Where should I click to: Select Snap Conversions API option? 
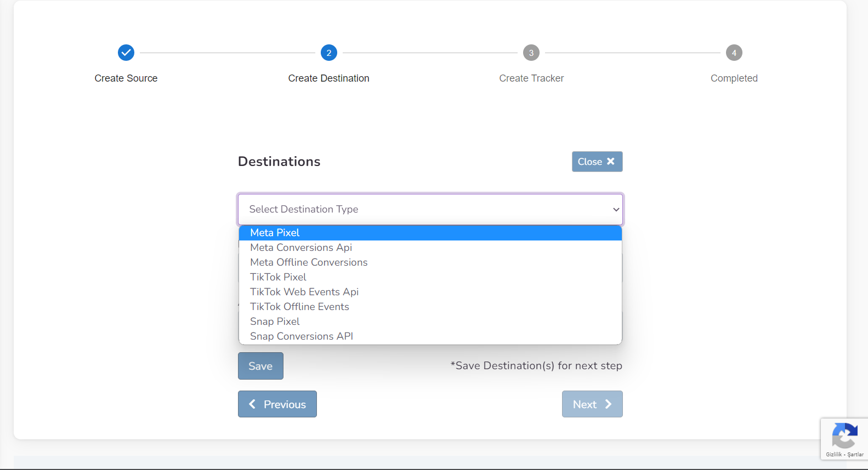tap(430, 336)
